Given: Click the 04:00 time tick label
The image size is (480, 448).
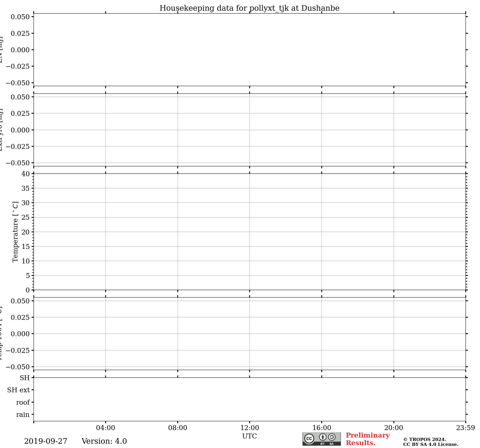Looking at the screenshot, I should pos(106,428).
